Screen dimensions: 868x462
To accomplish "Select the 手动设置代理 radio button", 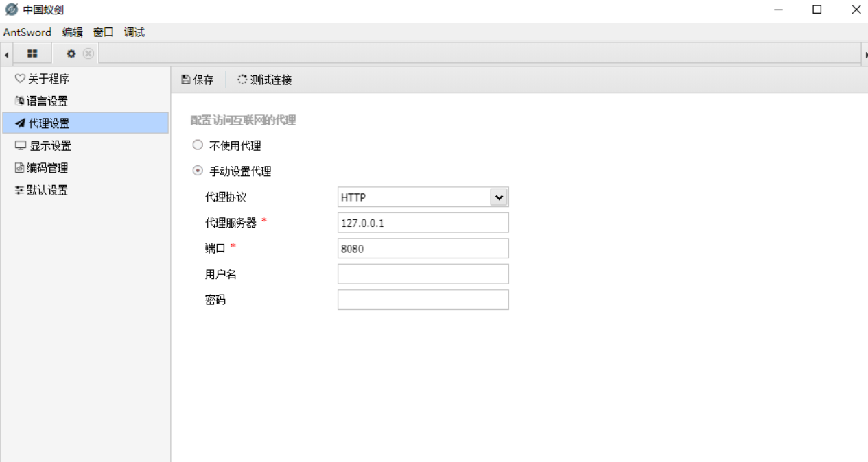I will pos(198,171).
